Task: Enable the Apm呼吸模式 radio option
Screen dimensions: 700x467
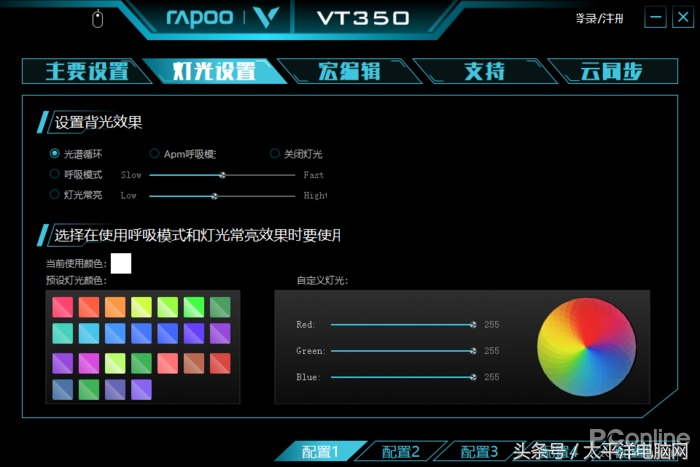Action: (154, 154)
